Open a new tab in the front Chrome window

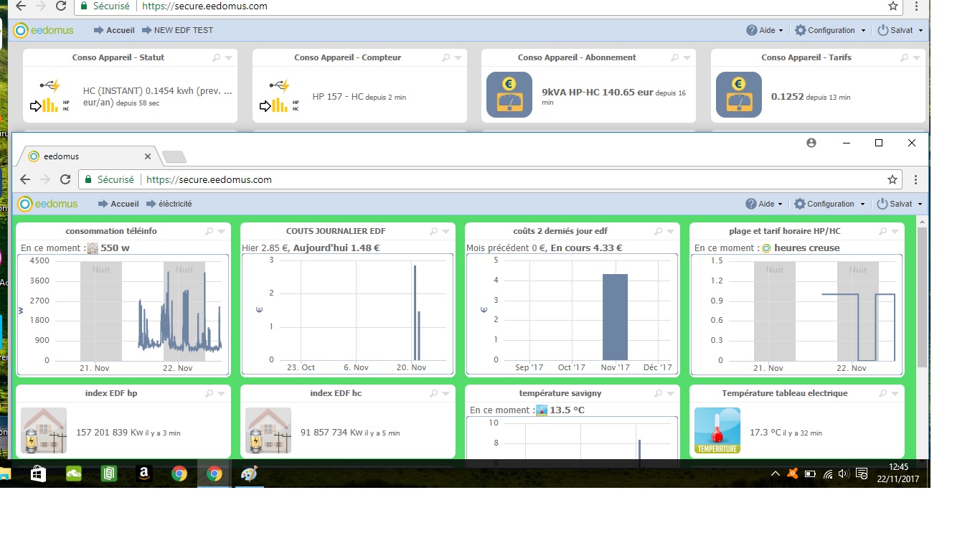click(x=174, y=156)
